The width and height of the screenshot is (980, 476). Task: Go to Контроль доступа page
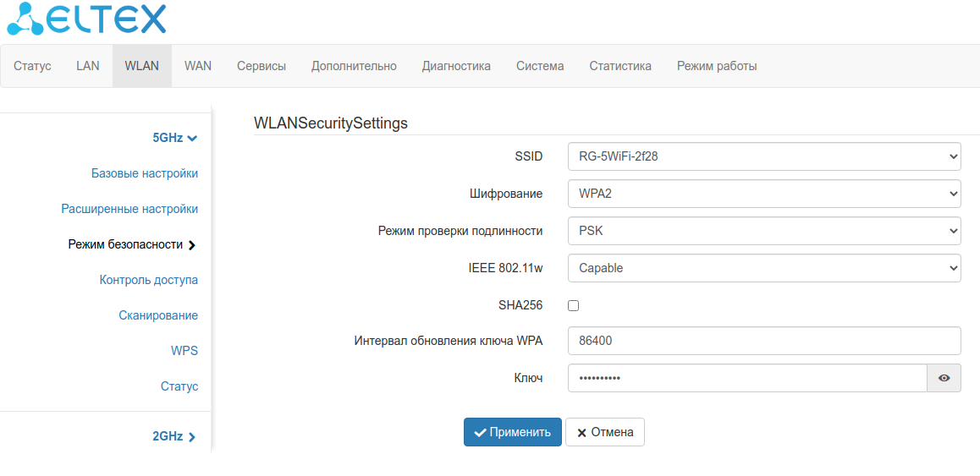149,280
